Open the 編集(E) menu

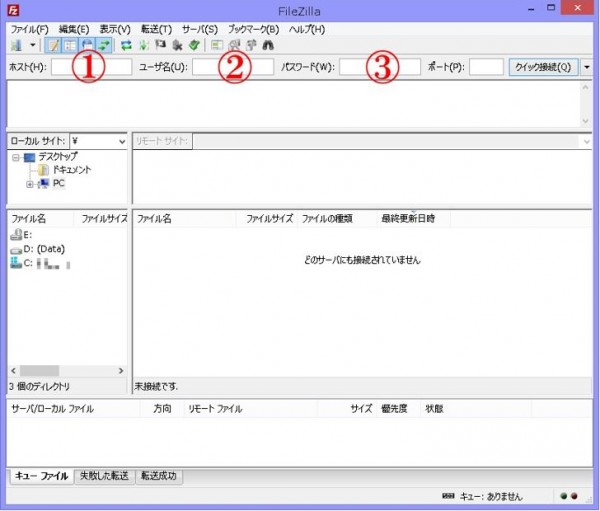(74, 29)
